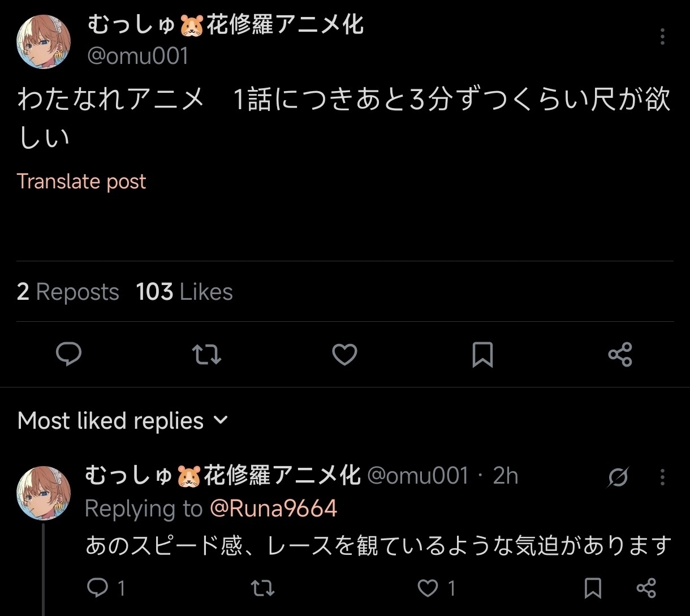This screenshot has height=616, width=690.
Task: Translate the post to another language
Action: pos(81,182)
